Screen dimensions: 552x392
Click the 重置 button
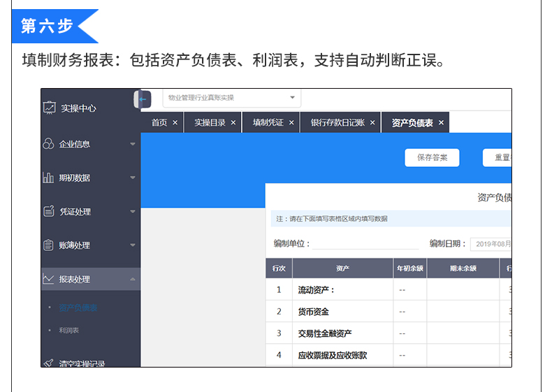click(497, 157)
